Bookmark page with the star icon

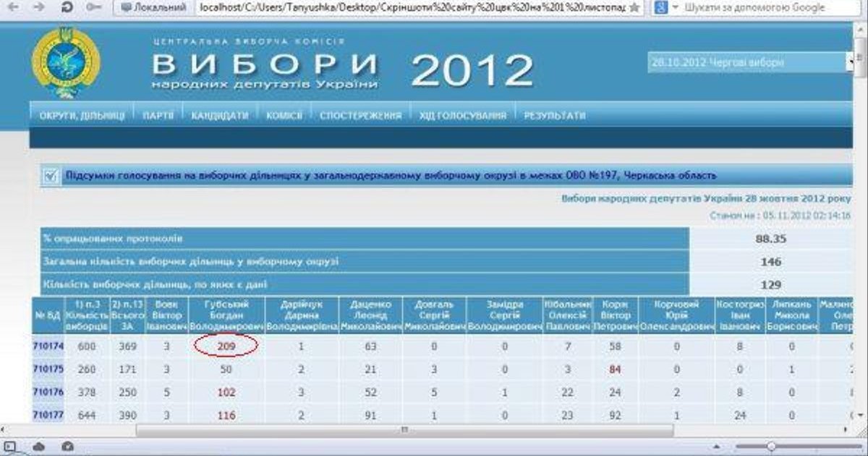point(634,7)
